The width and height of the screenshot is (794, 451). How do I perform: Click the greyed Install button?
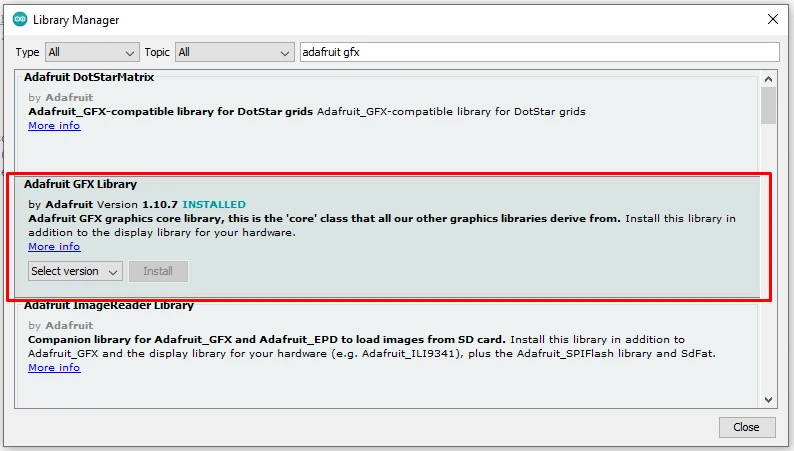point(158,271)
